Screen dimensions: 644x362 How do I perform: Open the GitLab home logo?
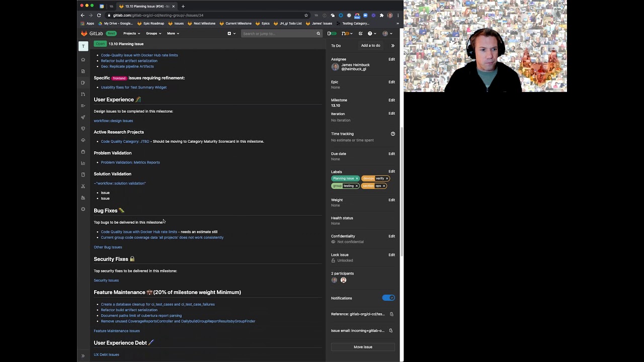(x=92, y=33)
